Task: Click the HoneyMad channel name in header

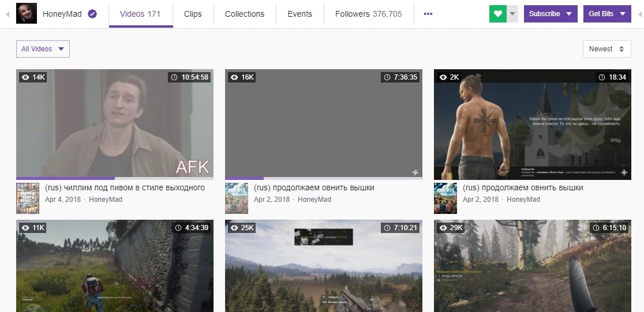Action: click(x=62, y=14)
